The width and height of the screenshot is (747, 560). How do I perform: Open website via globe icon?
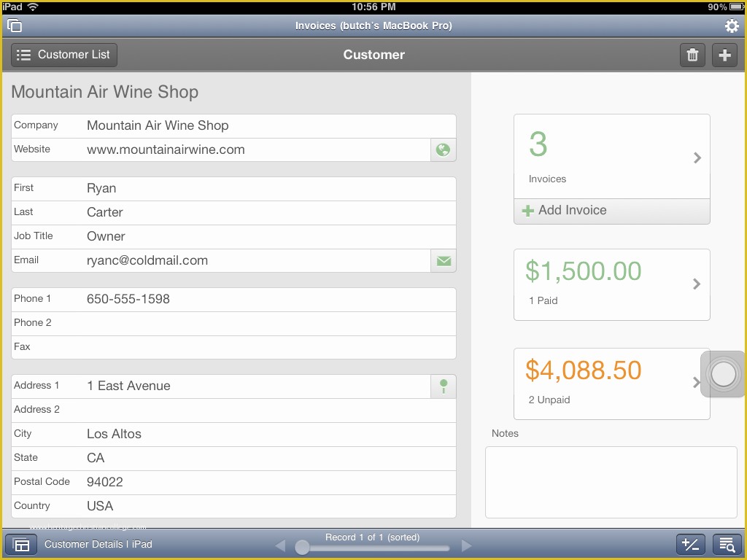443,150
